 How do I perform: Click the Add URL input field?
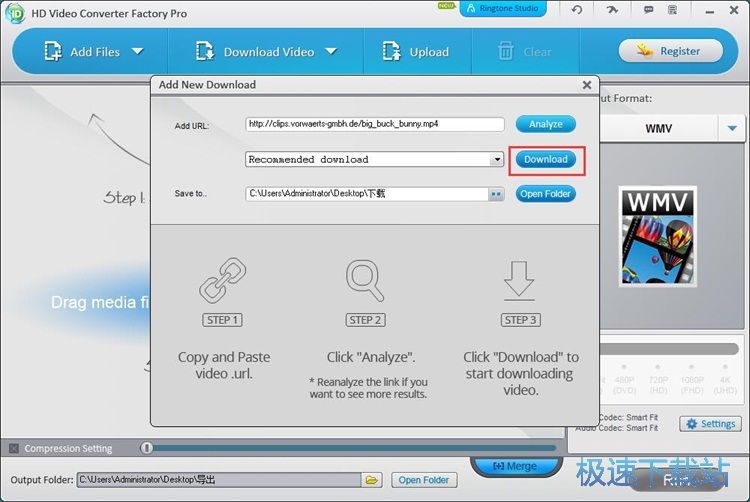(375, 124)
